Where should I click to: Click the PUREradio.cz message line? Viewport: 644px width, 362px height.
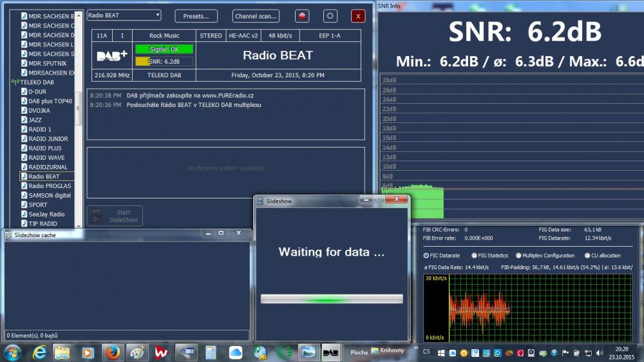(190, 95)
